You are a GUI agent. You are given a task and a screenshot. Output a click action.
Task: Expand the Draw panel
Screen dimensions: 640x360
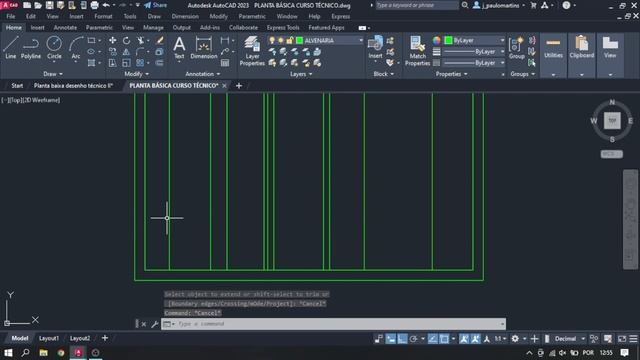click(53, 74)
